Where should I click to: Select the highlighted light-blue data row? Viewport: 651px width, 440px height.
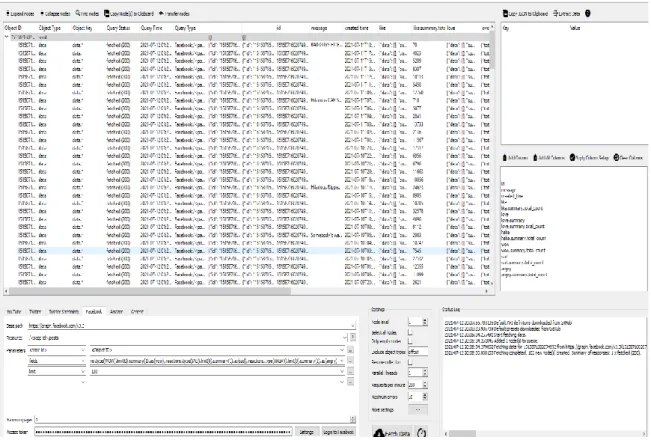point(247,251)
